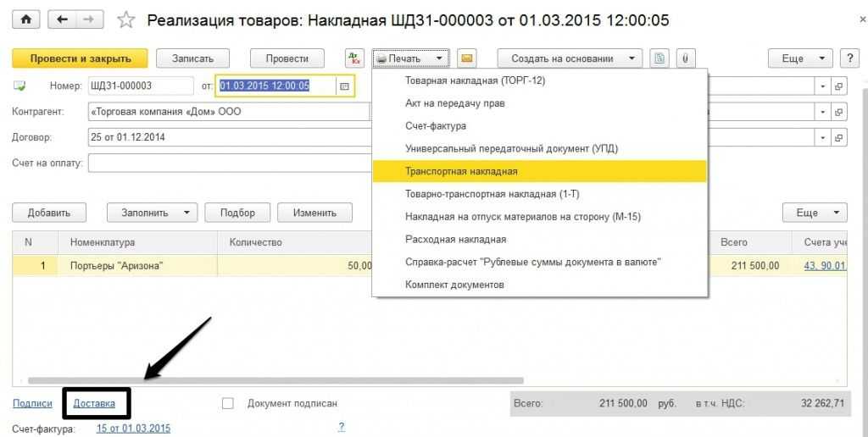Click the posted-status icon beside Номер
Image resolution: width=868 pixels, height=437 pixels.
[19, 86]
